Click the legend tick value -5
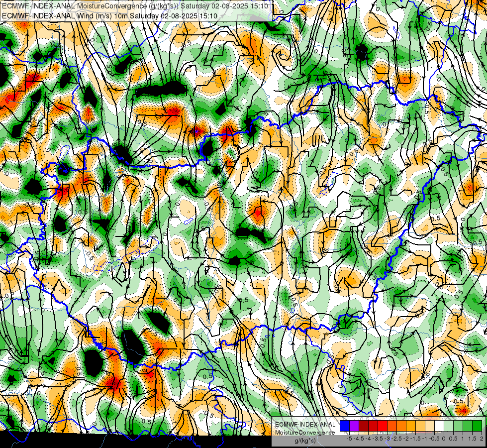This screenshot has height=448, width=487. pyautogui.click(x=349, y=439)
